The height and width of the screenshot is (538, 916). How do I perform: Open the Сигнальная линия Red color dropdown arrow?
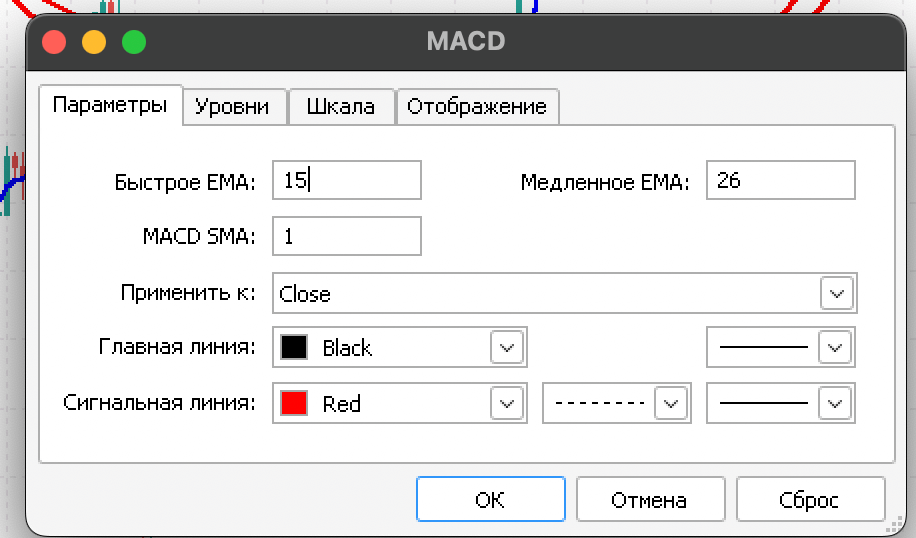click(506, 403)
